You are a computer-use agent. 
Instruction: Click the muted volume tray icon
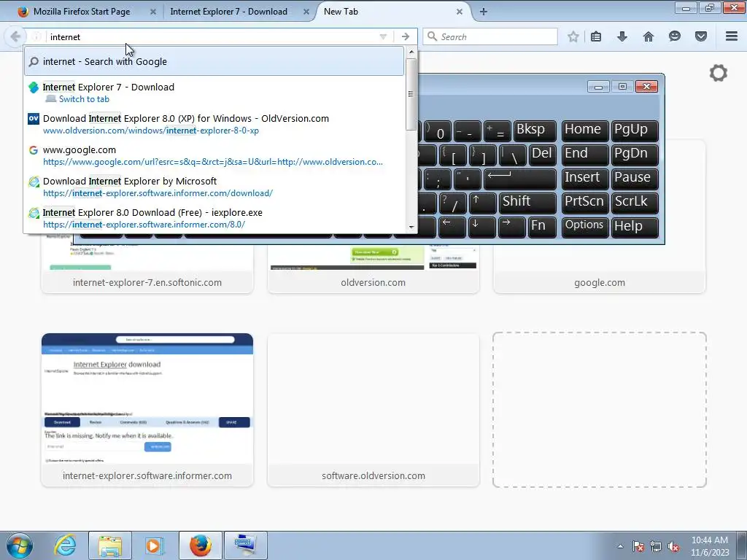673,547
